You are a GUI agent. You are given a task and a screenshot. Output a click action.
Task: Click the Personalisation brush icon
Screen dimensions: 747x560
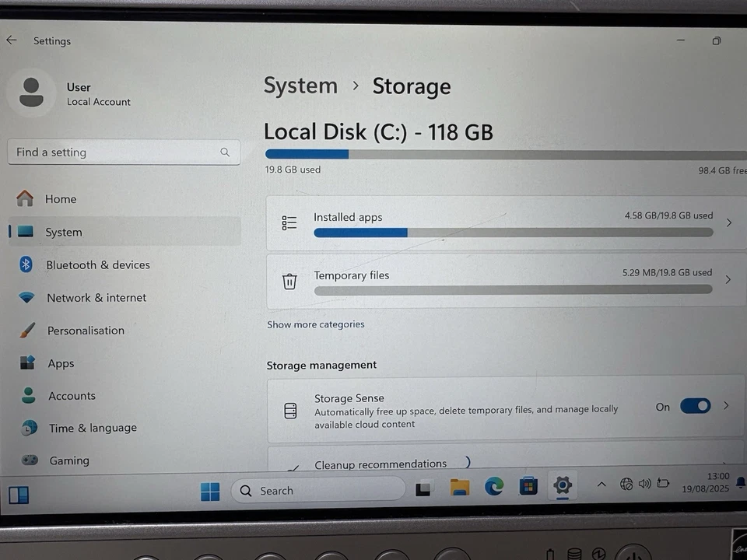[x=27, y=330]
